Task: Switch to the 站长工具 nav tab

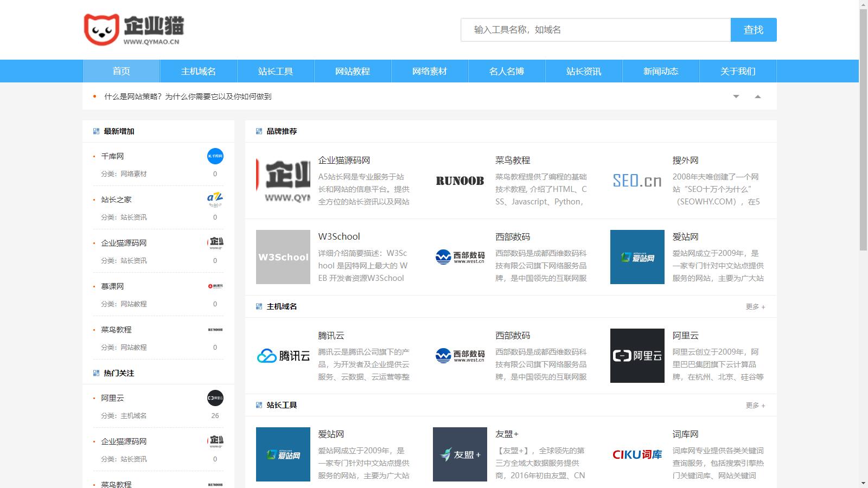Action: [x=276, y=71]
